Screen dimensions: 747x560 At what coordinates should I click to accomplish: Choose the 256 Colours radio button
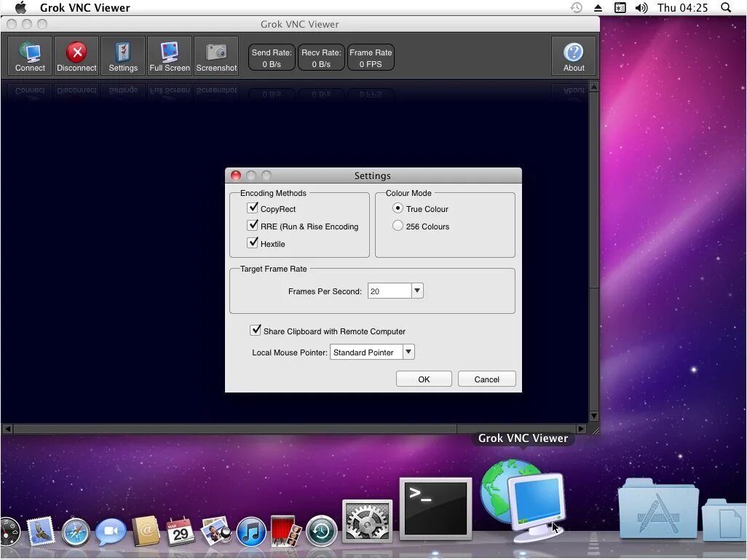coord(398,226)
